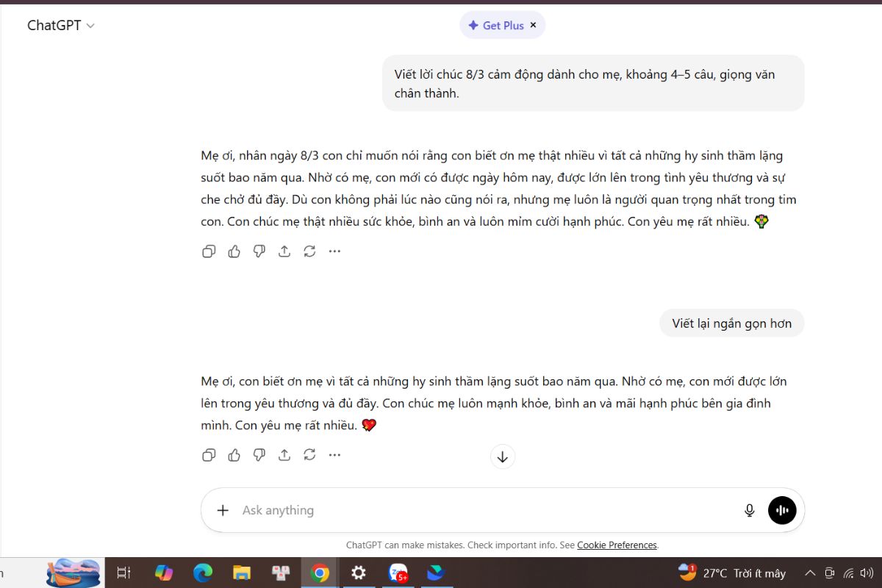Regenerate the first long response

tap(309, 251)
